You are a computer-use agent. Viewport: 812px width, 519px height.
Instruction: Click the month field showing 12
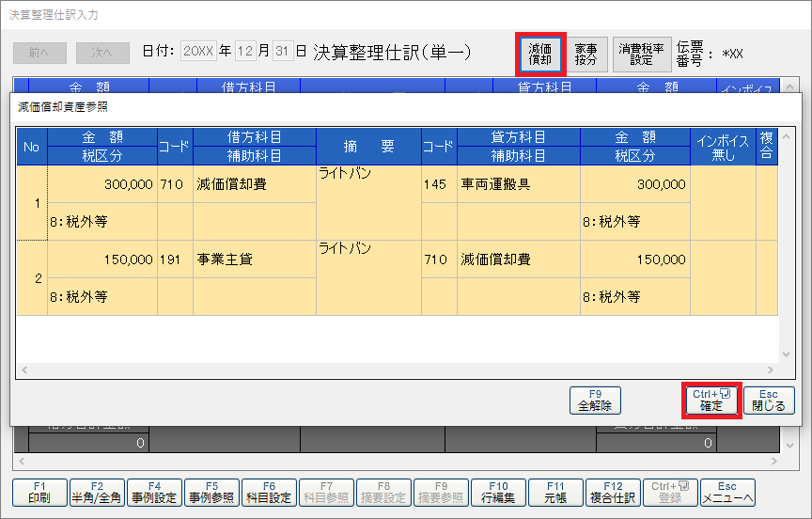tap(244, 52)
